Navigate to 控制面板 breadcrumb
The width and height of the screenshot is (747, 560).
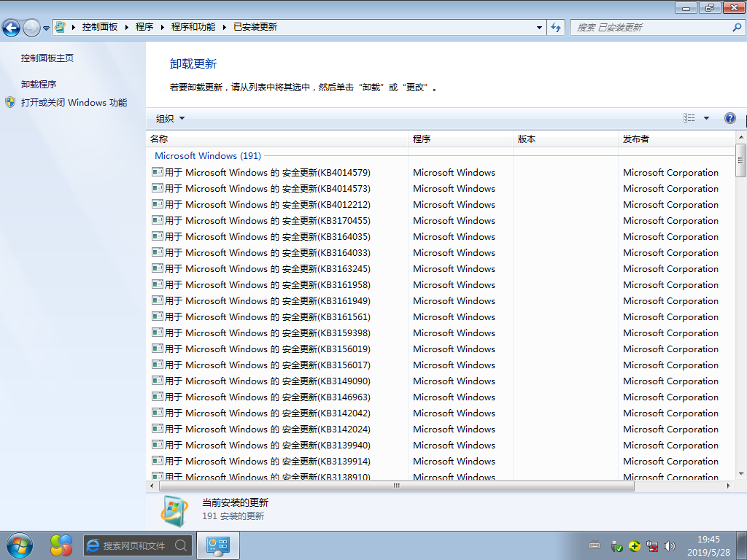[x=99, y=27]
